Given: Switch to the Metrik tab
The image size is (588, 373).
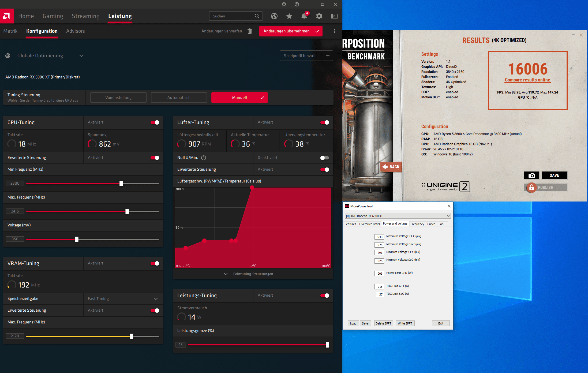Looking at the screenshot, I should click(10, 31).
